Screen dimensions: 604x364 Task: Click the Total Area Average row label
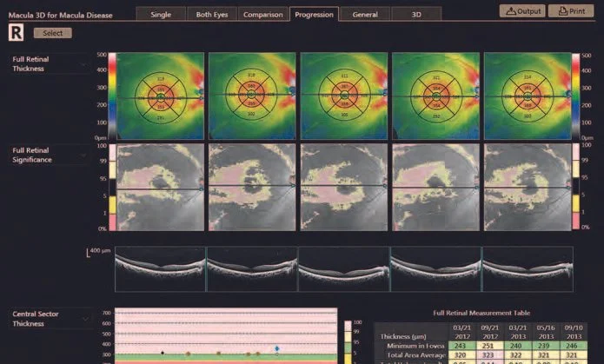coord(416,354)
